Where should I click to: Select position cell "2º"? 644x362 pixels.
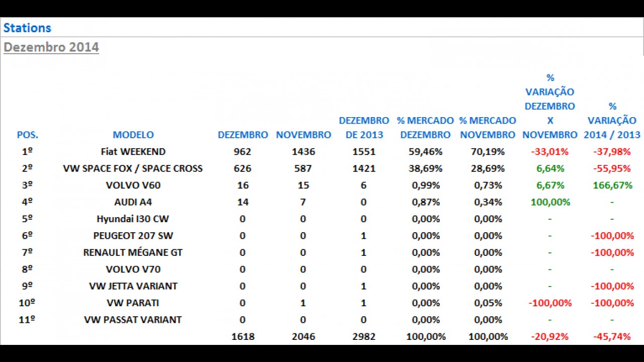click(x=28, y=168)
